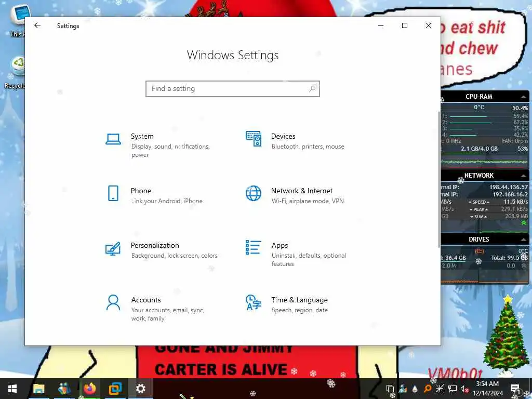Open Personalization paintbrush icon
This screenshot has height=399, width=532.
[113, 249]
